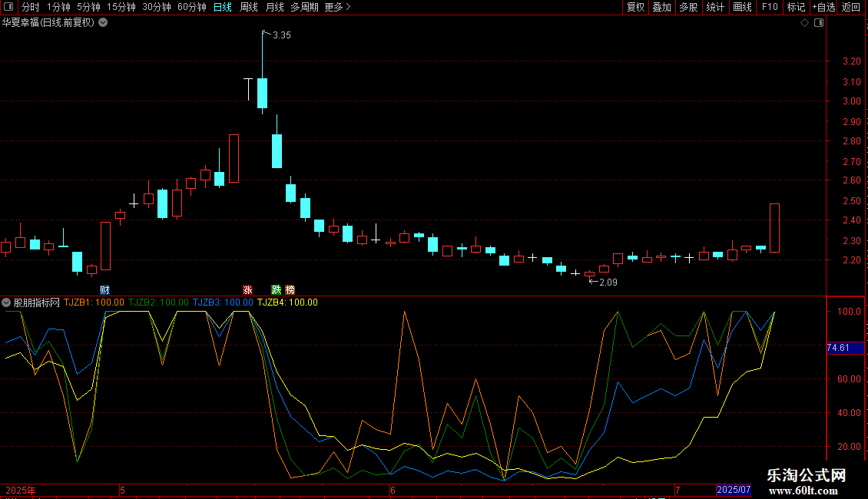Switch to 分时 intraday view

pyautogui.click(x=31, y=7)
